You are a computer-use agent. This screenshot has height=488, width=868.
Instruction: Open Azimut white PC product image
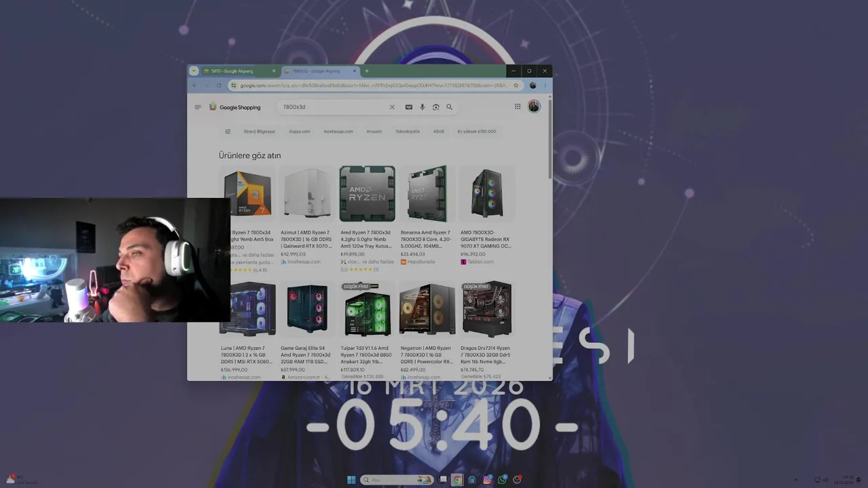point(307,193)
